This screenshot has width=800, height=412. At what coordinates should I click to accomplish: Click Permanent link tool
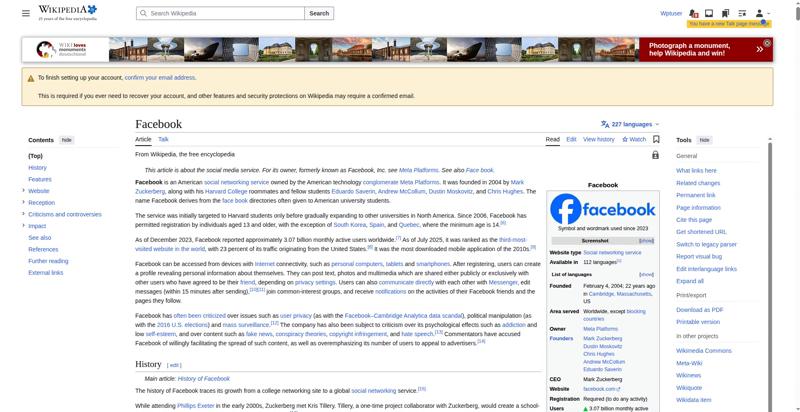tap(696, 195)
